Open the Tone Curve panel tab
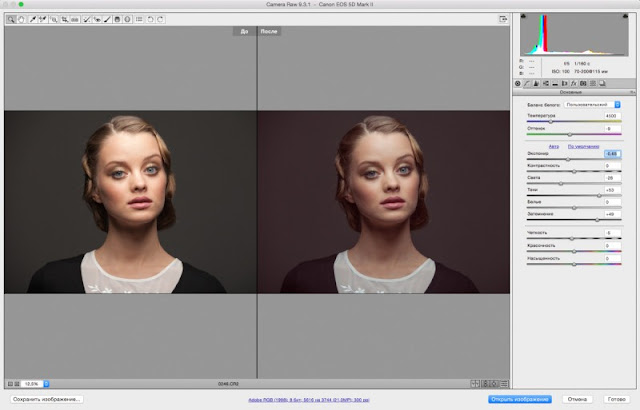This screenshot has height=410, width=640. [528, 82]
